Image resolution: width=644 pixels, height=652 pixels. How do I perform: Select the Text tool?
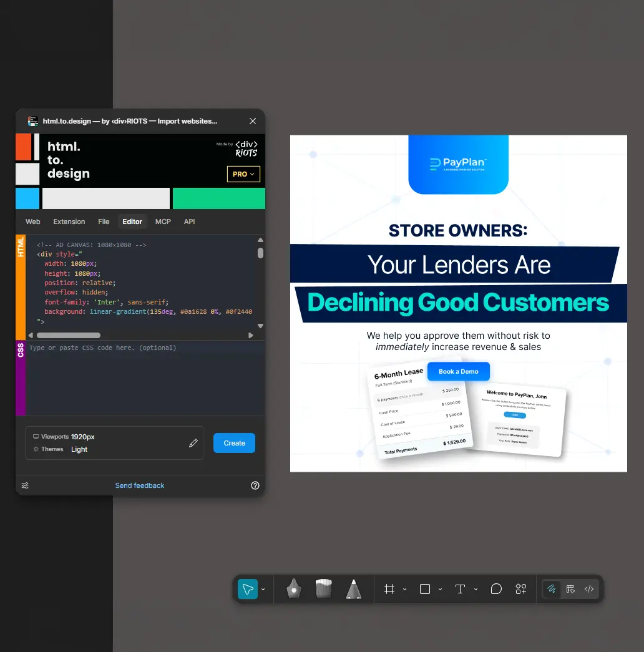coord(460,589)
